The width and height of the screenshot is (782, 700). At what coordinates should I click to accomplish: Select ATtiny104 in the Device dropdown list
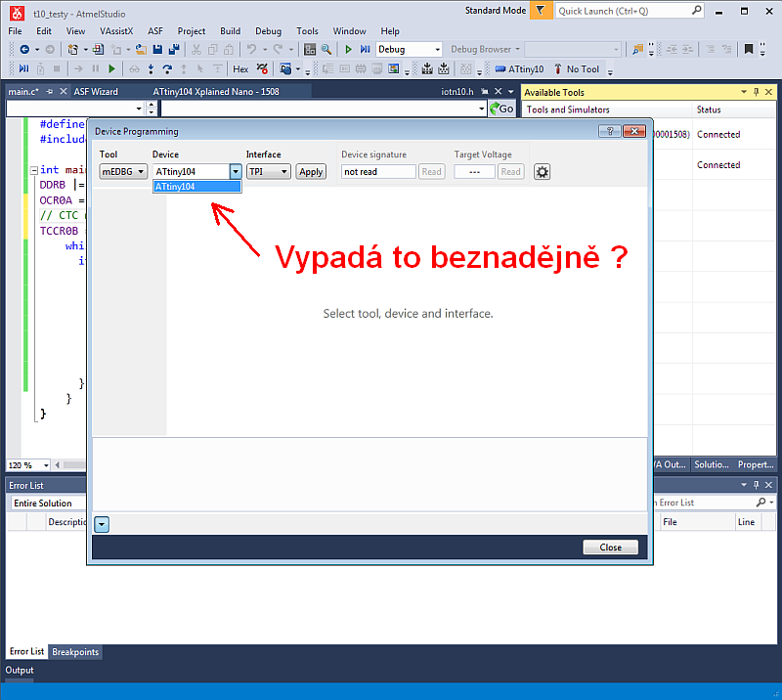[197, 187]
